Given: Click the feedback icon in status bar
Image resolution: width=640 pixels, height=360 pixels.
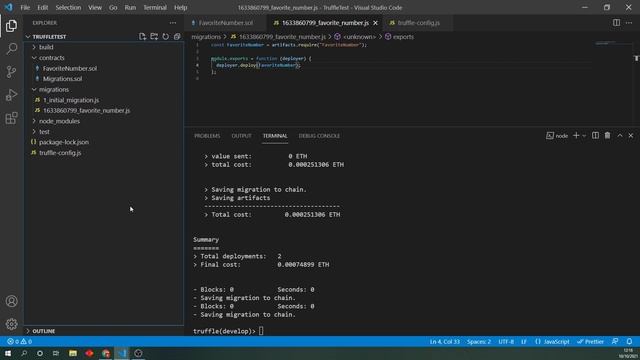Looking at the screenshot, I should [615, 342].
